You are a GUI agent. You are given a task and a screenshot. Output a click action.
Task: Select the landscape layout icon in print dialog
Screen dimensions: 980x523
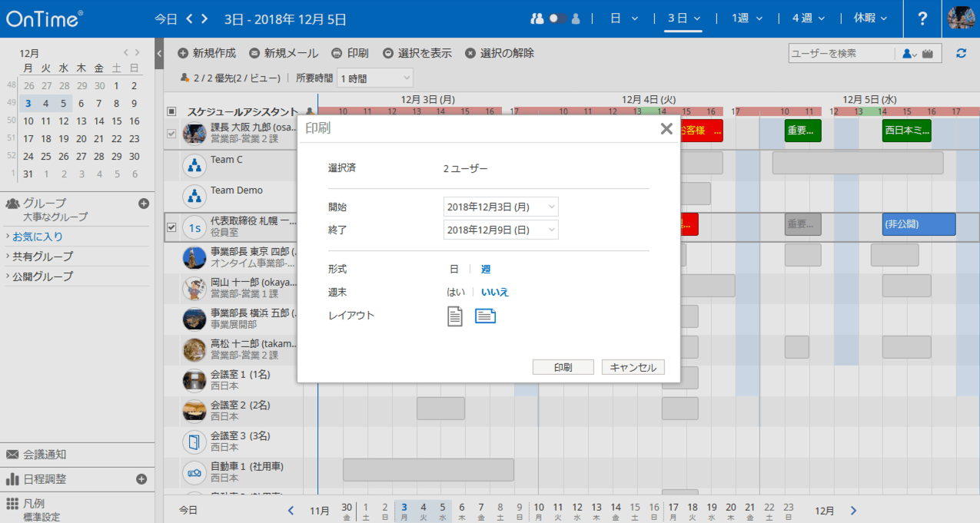484,316
